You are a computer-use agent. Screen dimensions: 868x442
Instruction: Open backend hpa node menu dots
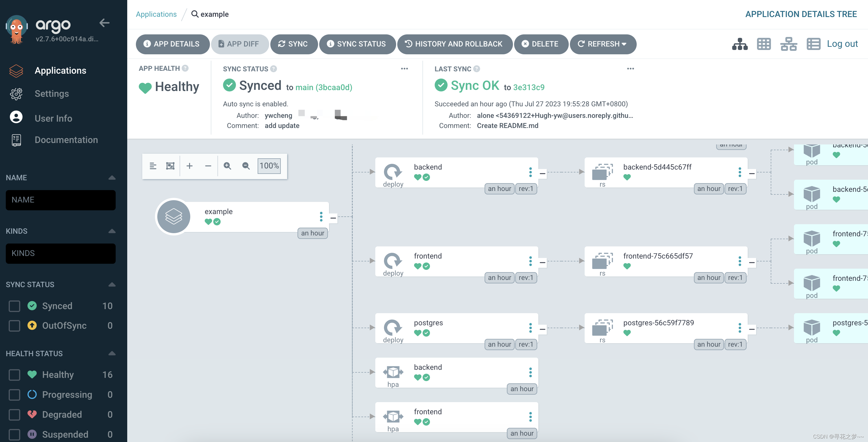(x=530, y=372)
